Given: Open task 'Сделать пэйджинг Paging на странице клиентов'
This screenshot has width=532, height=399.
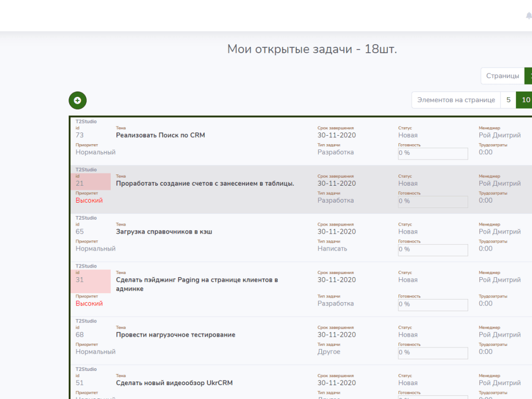Looking at the screenshot, I should [x=197, y=284].
